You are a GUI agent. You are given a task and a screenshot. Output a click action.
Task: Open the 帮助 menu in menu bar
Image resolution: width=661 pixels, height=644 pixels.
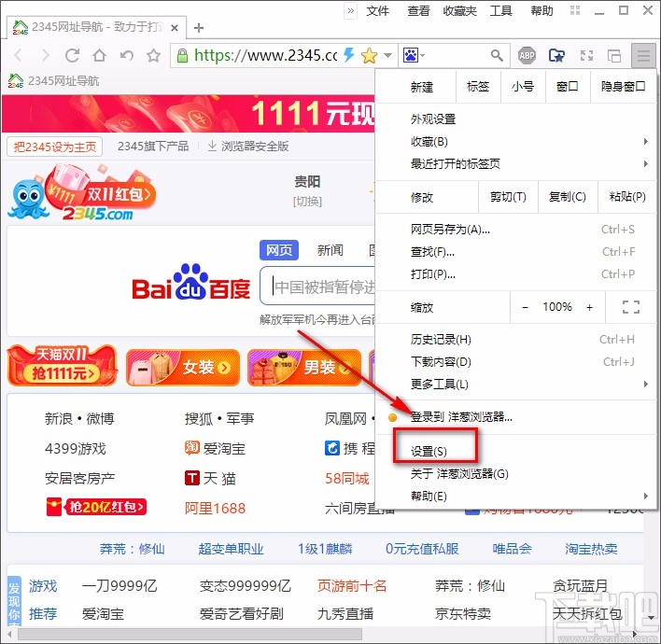pos(541,11)
